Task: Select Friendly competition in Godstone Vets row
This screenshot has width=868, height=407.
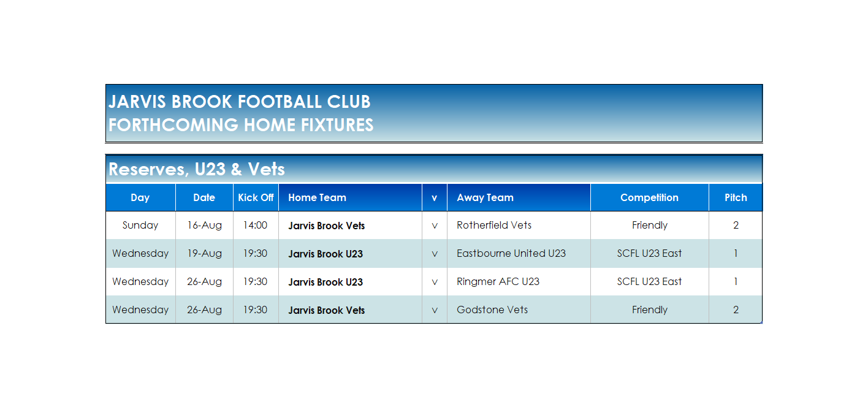Action: 649,310
